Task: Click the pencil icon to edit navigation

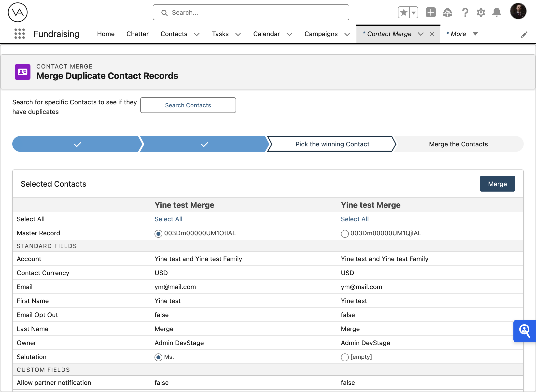Action: pos(524,34)
